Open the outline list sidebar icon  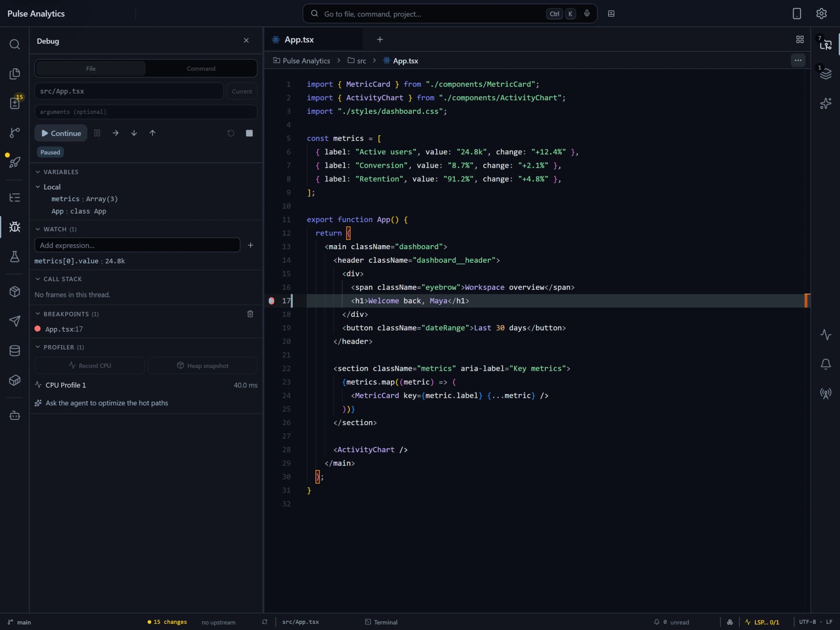(x=14, y=197)
